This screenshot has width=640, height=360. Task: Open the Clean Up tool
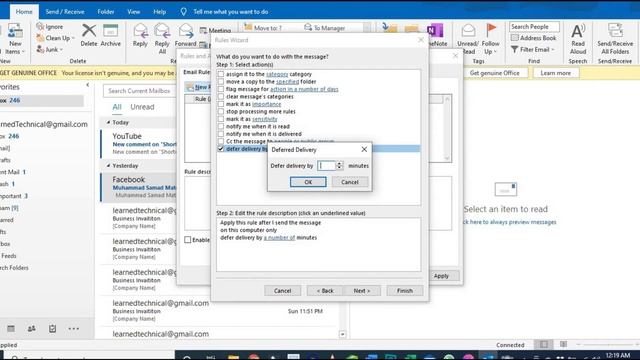click(55, 38)
